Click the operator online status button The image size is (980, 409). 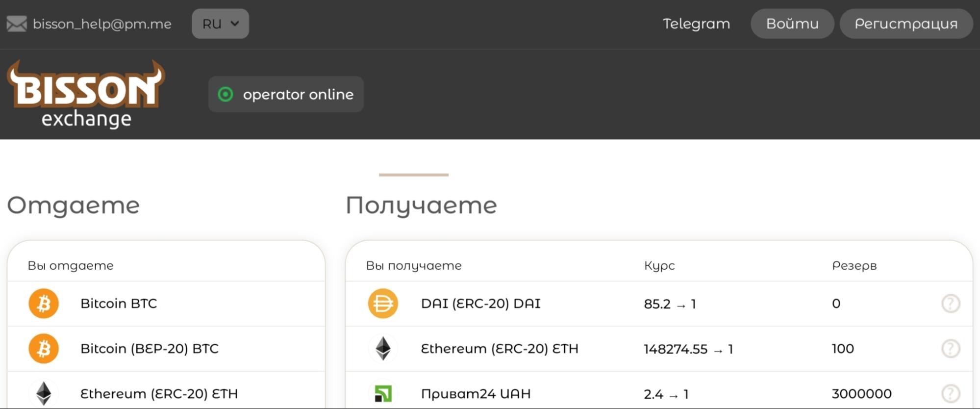pyautogui.click(x=286, y=94)
